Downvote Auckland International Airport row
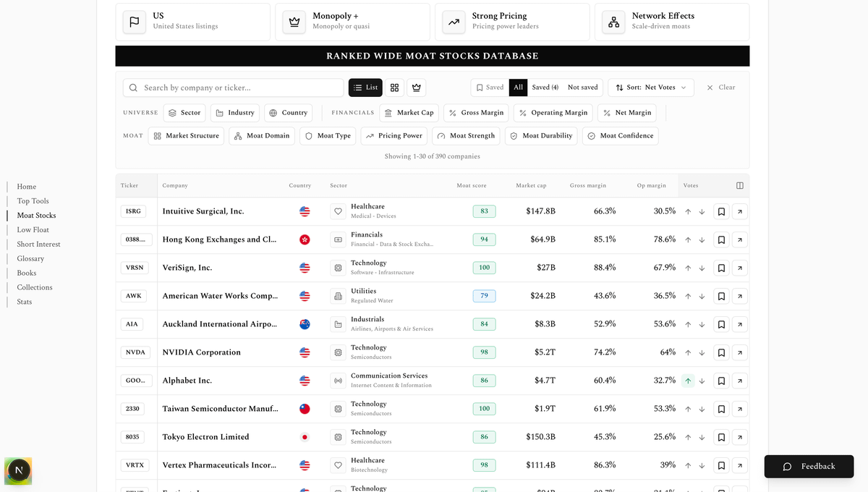Viewport: 868px width, 492px height. (x=702, y=324)
